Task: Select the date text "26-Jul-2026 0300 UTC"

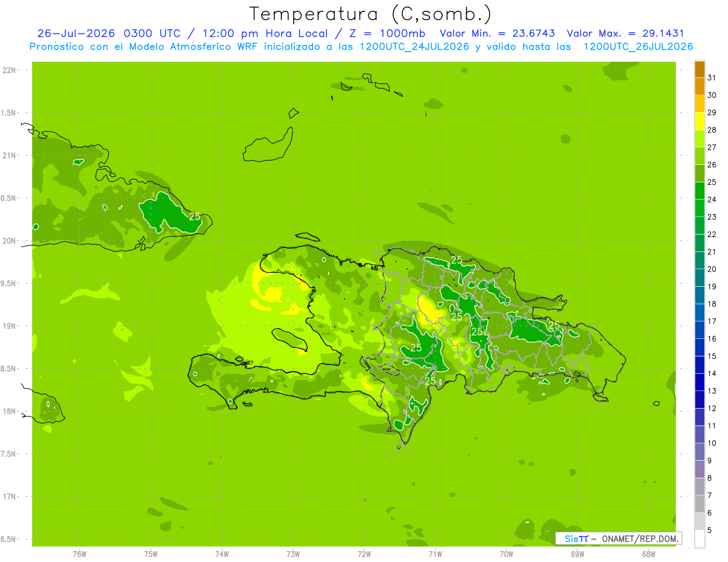Action: click(x=109, y=33)
